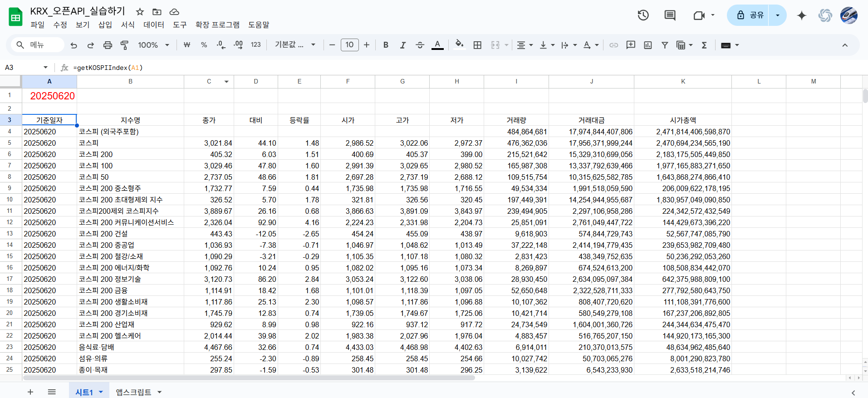Expand the default font dropdown
This screenshot has height=398, width=868.
295,45
